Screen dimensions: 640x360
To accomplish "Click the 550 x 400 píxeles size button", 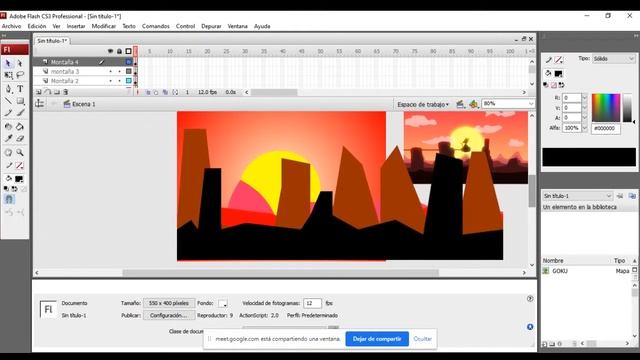I will click(x=169, y=303).
